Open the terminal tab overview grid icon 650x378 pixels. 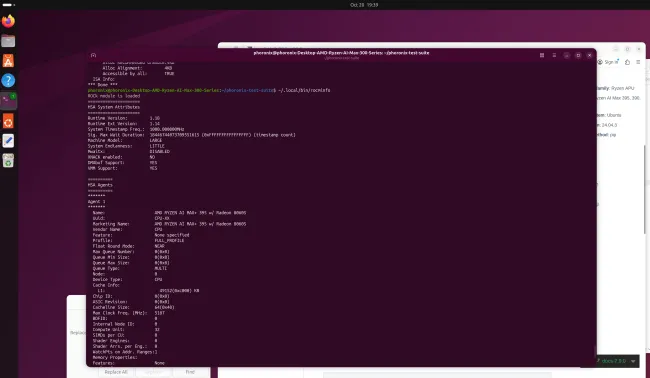click(x=542, y=55)
